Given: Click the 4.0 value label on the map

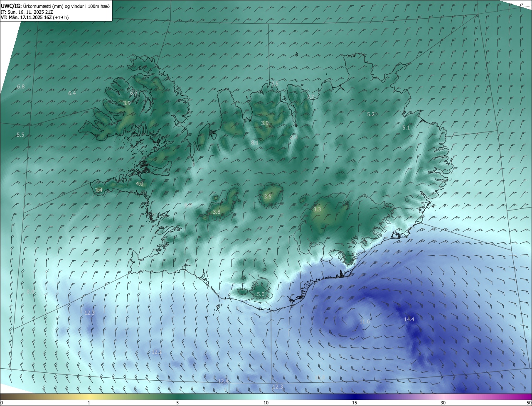Looking at the screenshot, I should click(x=140, y=183).
